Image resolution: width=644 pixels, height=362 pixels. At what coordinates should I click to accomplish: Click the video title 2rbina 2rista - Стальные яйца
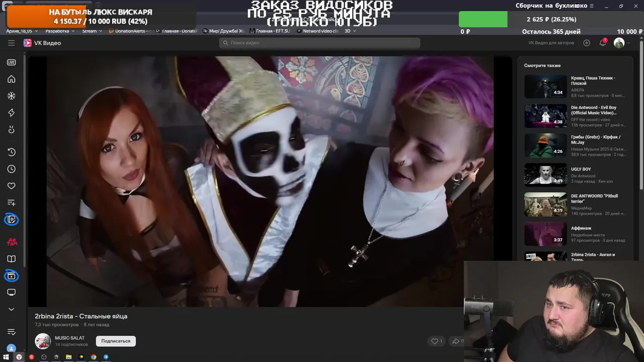pyautogui.click(x=81, y=316)
